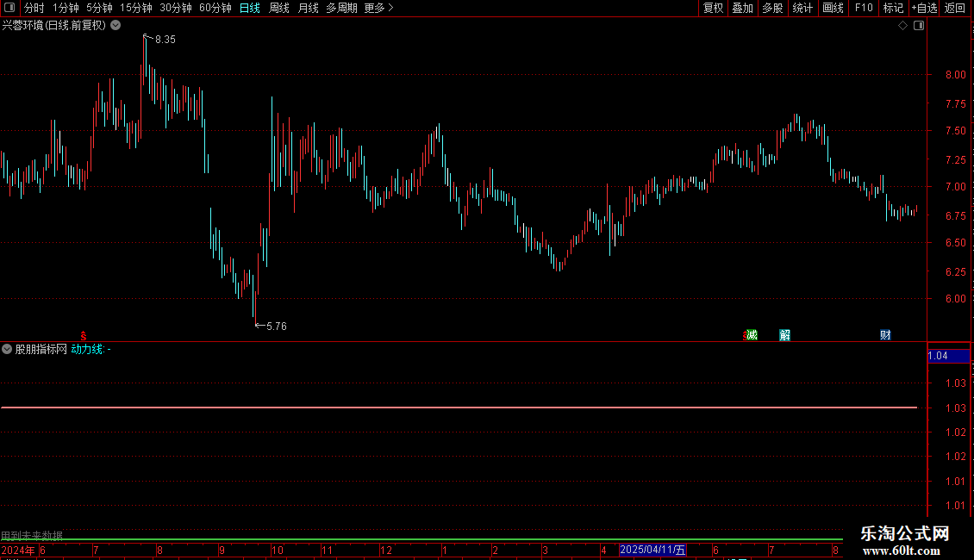Open the 多股 multi-stock view

[x=773, y=8]
